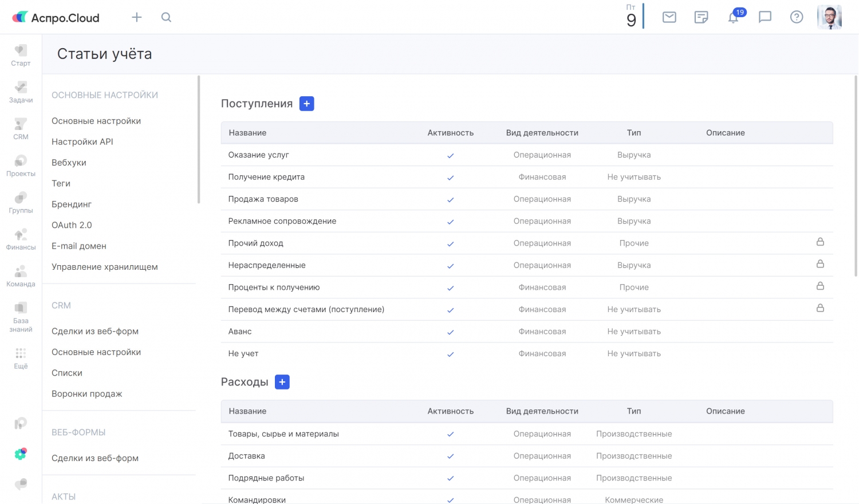This screenshot has height=504, width=859.
Task: Add new item to Поступления
Action: click(x=307, y=104)
